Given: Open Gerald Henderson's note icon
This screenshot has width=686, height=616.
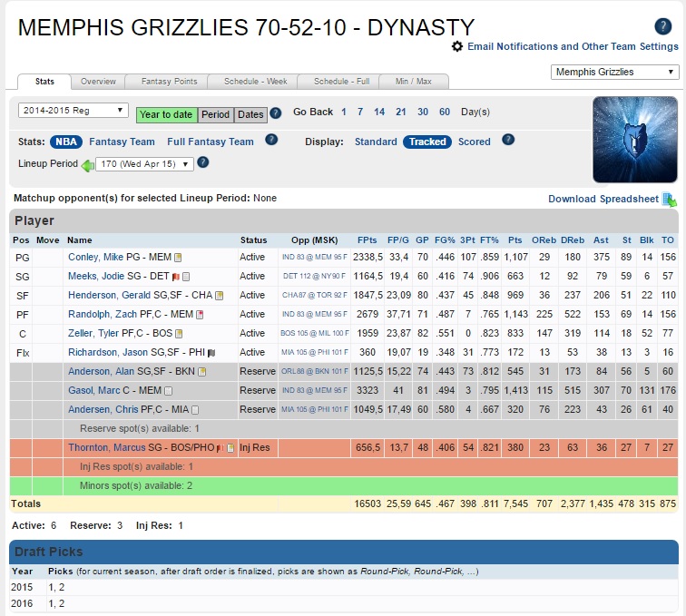Looking at the screenshot, I should pyautogui.click(x=220, y=296).
